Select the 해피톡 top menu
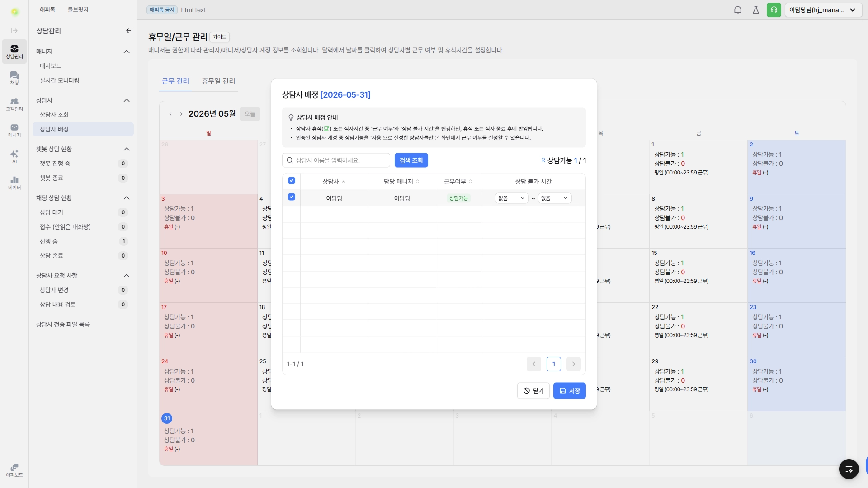This screenshot has width=868, height=488. coord(47,9)
